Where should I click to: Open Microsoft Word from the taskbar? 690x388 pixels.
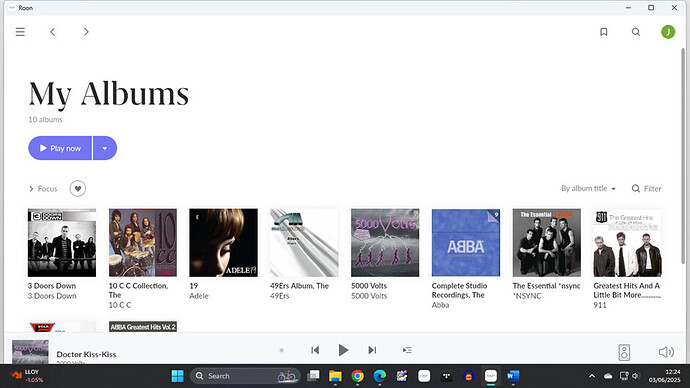tap(513, 376)
